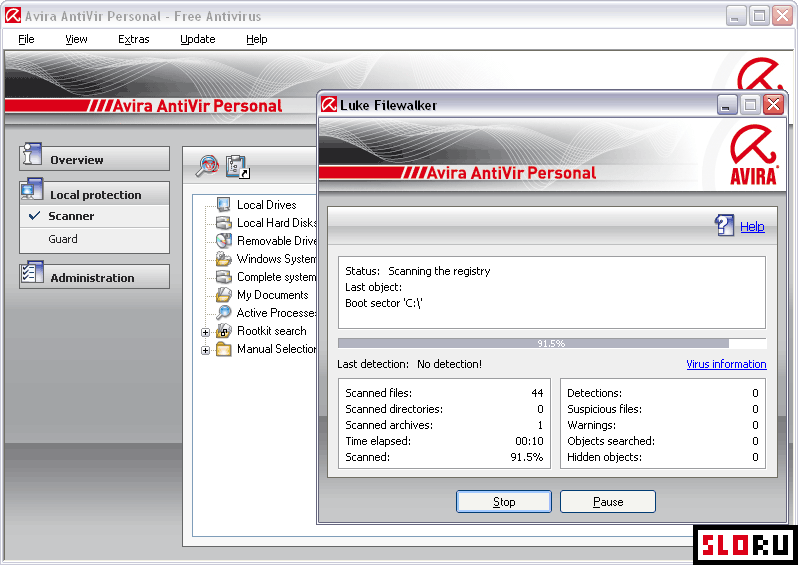798x565 pixels.
Task: Expand the Rootkit search node
Action: 205,332
